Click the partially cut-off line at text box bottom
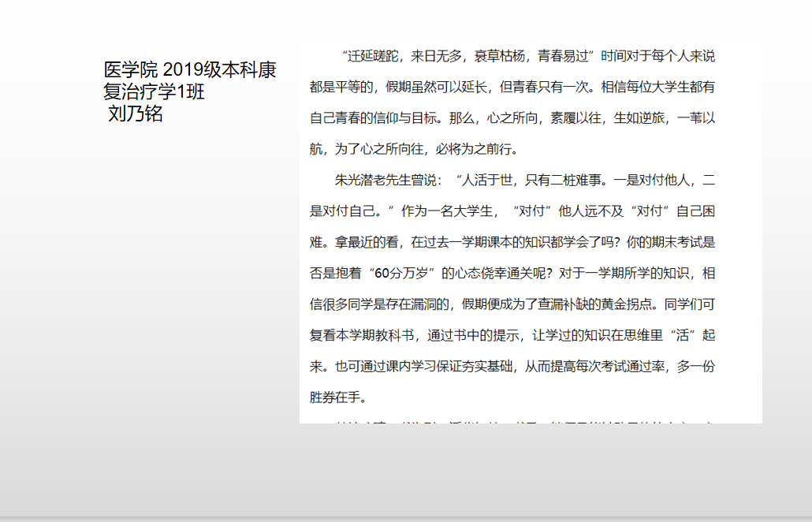Viewport: 812px width, 522px height. pyautogui.click(x=512, y=419)
